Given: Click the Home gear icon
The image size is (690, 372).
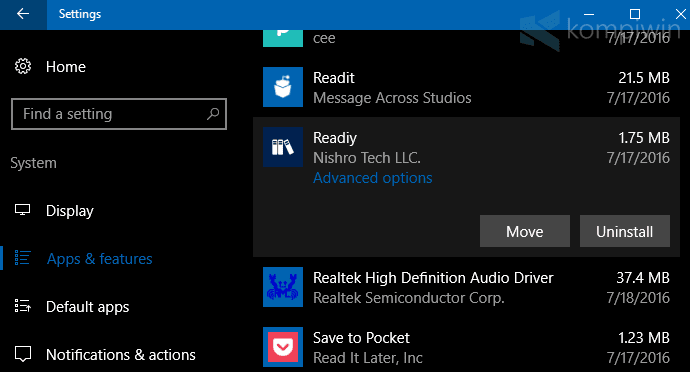Looking at the screenshot, I should [23, 66].
